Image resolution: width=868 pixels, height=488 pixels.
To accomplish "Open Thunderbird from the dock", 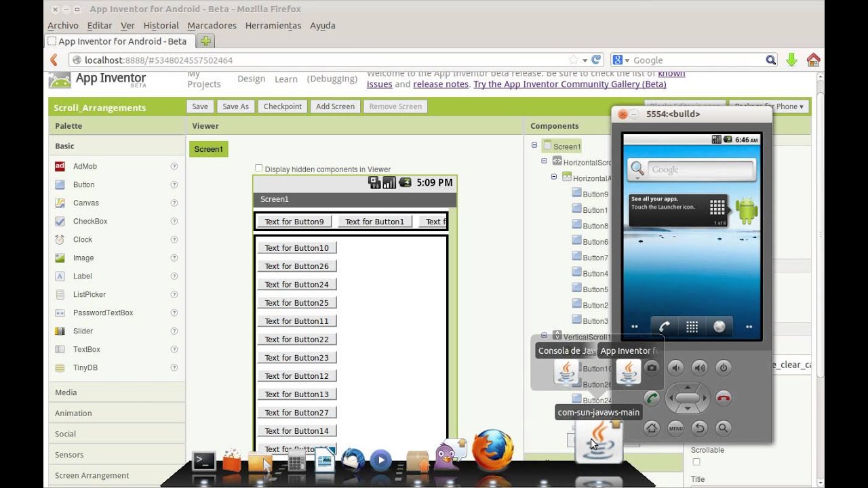I will coord(353,460).
